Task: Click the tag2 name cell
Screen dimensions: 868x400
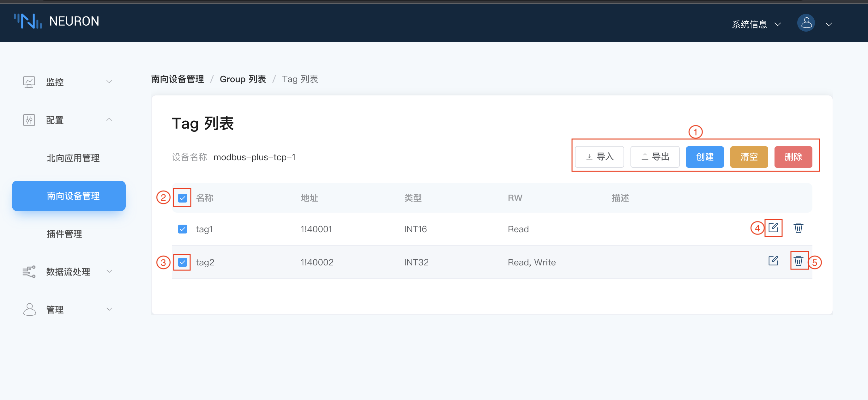Action: click(205, 262)
